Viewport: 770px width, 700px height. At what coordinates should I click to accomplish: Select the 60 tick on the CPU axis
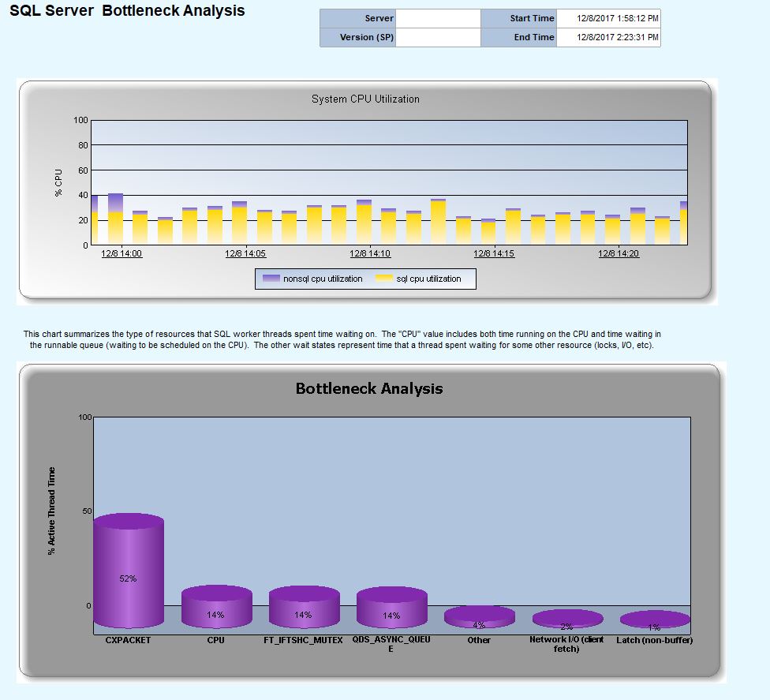pyautogui.click(x=83, y=170)
